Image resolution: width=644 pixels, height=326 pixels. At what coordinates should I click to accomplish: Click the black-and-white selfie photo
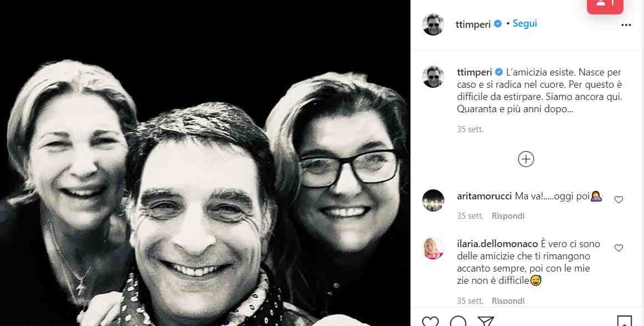coord(205,167)
